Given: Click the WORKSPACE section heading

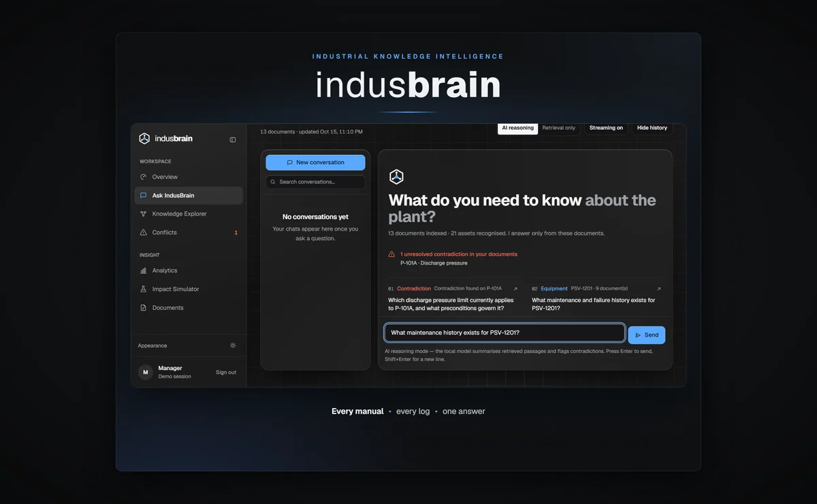Looking at the screenshot, I should 155,162.
